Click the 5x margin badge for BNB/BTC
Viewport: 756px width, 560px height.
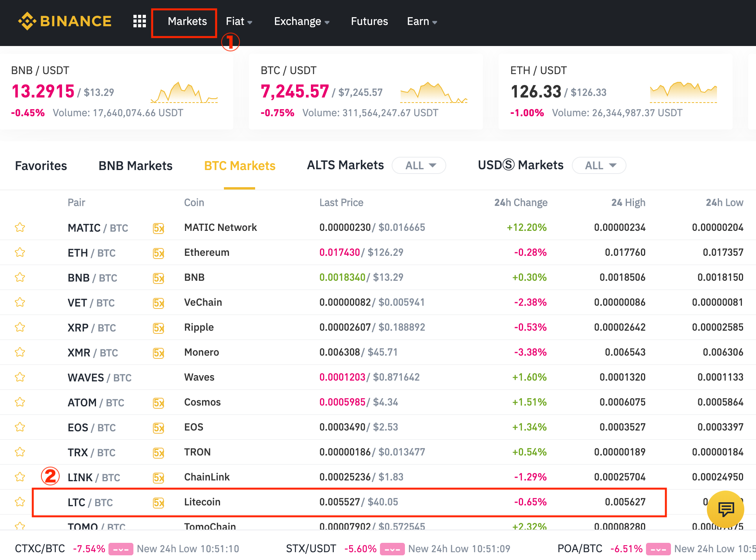pos(158,278)
